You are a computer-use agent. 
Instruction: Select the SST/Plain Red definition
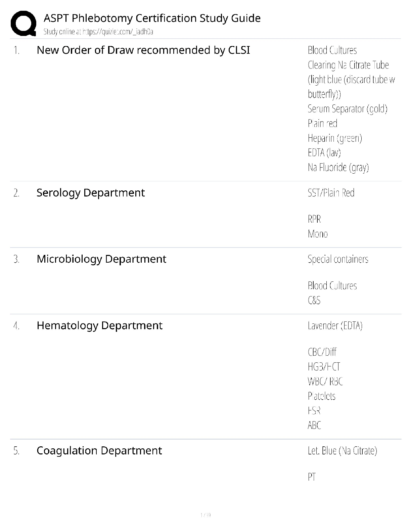[331, 193]
